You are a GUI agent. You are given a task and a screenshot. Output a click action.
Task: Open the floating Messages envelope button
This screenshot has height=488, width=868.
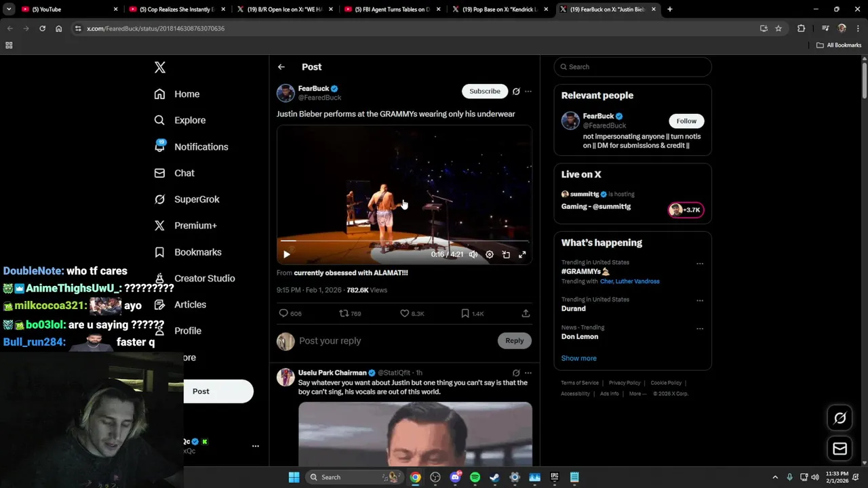pyautogui.click(x=840, y=449)
